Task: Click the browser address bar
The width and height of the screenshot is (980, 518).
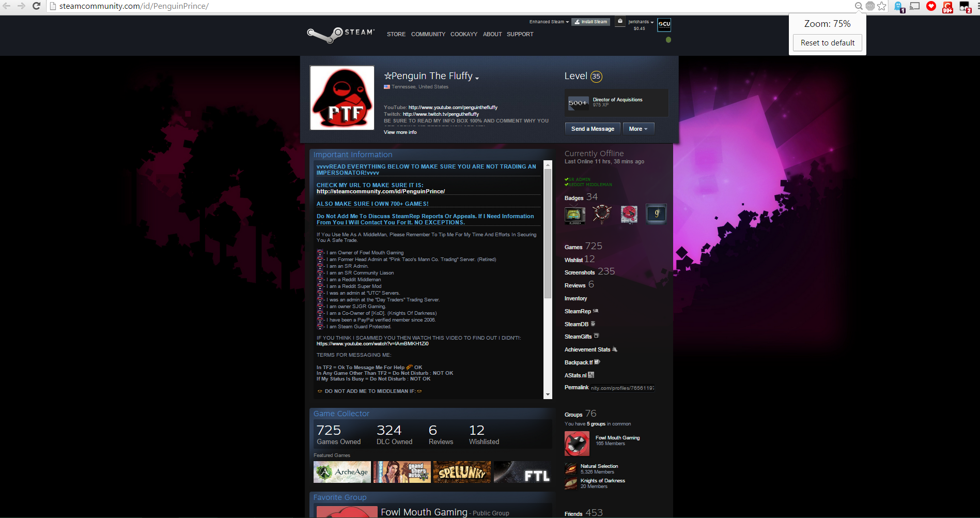Action: click(x=449, y=6)
